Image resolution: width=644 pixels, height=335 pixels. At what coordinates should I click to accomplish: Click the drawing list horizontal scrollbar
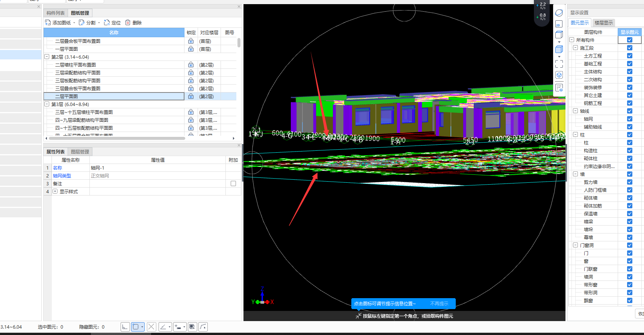tap(117, 138)
